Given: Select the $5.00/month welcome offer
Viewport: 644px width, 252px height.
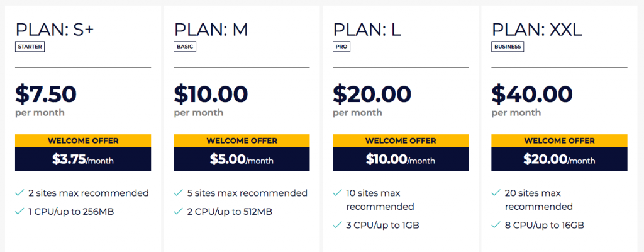Looking at the screenshot, I should [241, 159].
